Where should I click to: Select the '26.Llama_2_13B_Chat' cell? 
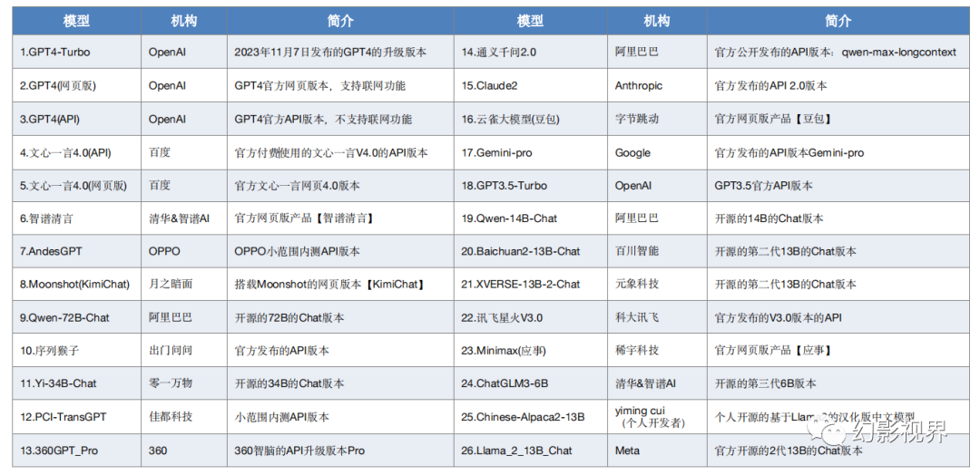531,450
